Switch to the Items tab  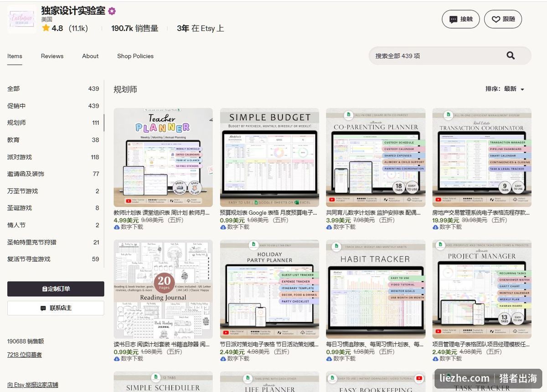pos(15,56)
